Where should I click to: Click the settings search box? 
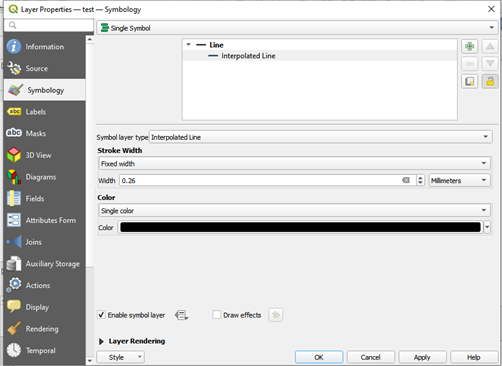click(x=49, y=25)
